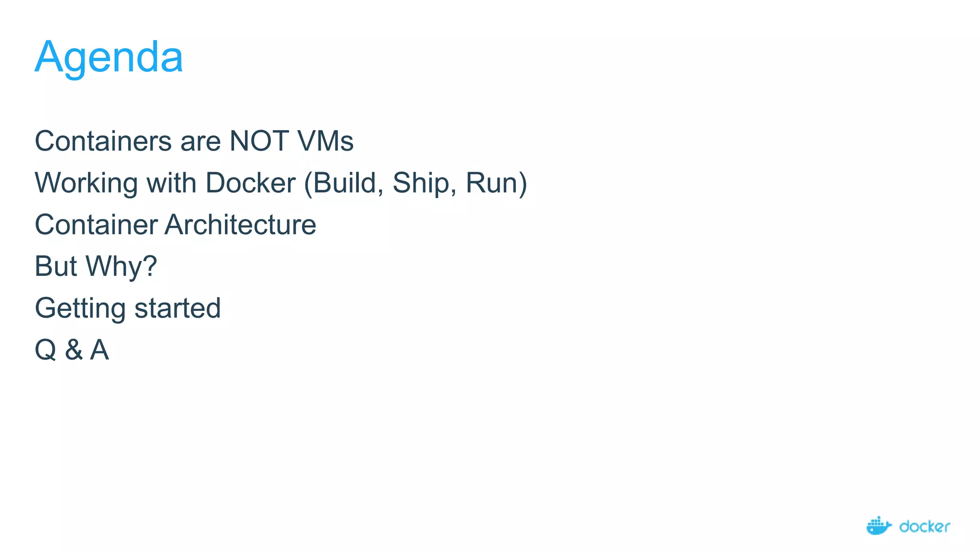
Task: Select the 'But Why?' agenda line
Action: tap(96, 266)
